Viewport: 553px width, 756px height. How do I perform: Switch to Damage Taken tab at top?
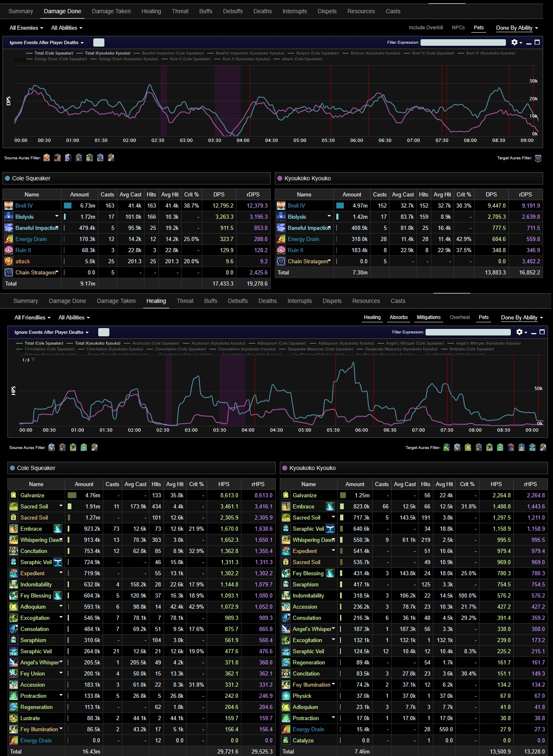point(111,11)
